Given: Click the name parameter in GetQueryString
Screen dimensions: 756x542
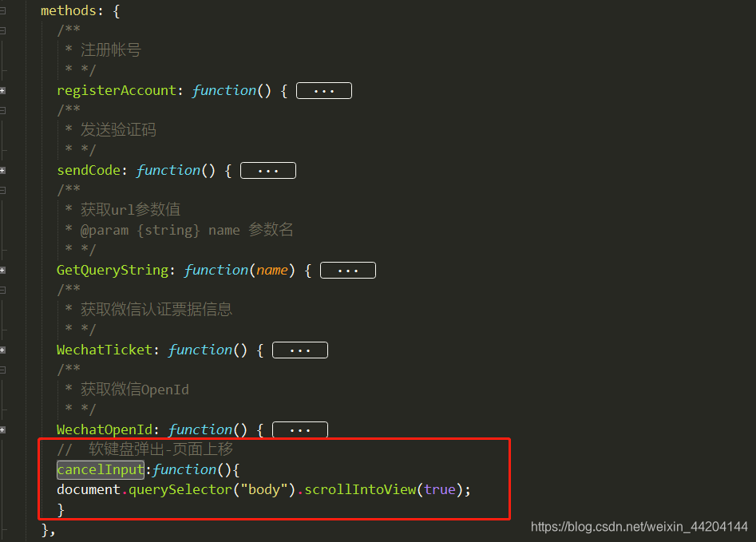Looking at the screenshot, I should pyautogui.click(x=272, y=270).
